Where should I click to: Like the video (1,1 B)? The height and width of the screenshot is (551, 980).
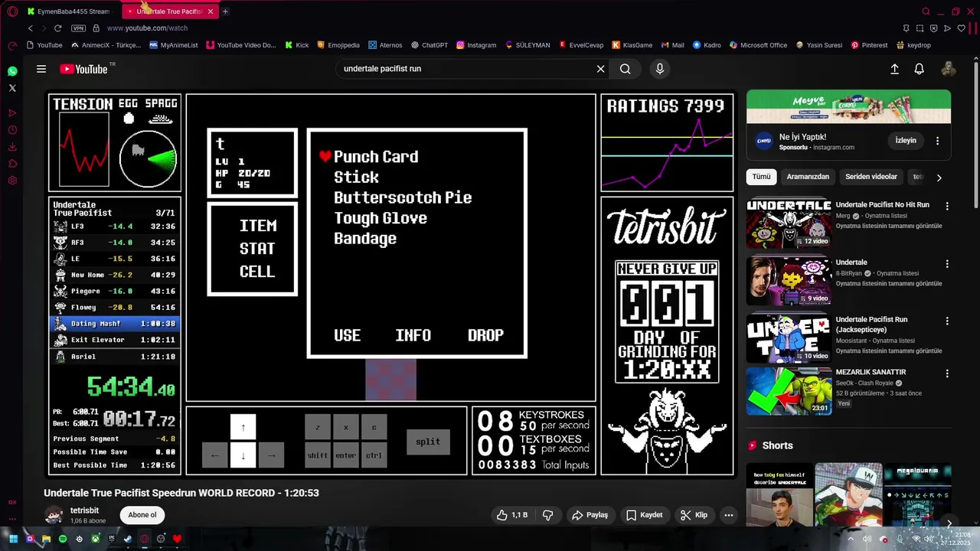pos(512,515)
